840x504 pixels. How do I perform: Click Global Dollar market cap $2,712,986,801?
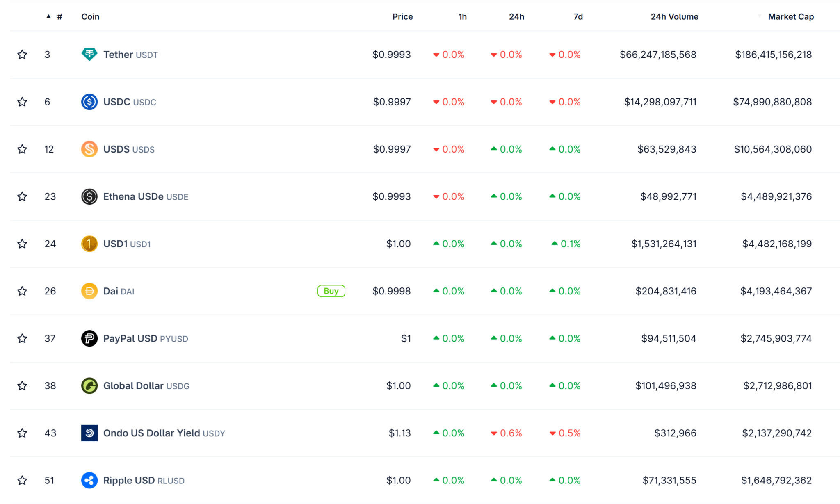[x=778, y=386]
